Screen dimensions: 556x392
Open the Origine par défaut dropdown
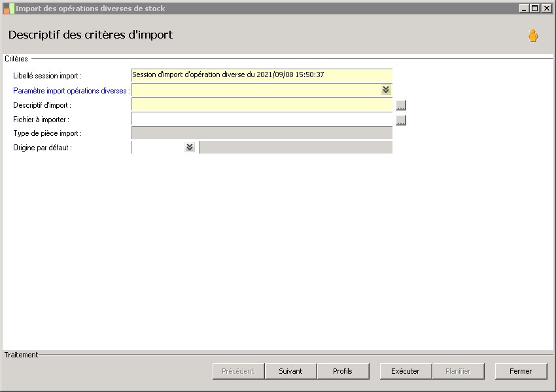190,147
